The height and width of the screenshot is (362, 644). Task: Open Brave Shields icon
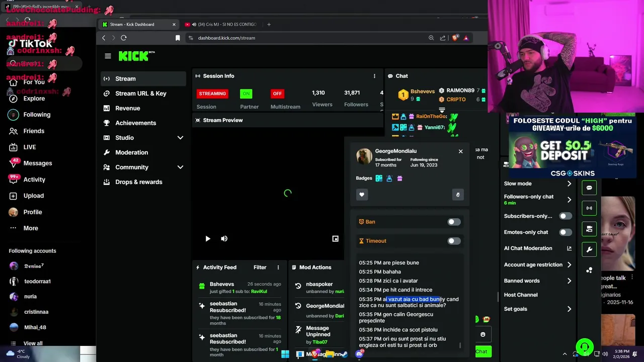(455, 38)
